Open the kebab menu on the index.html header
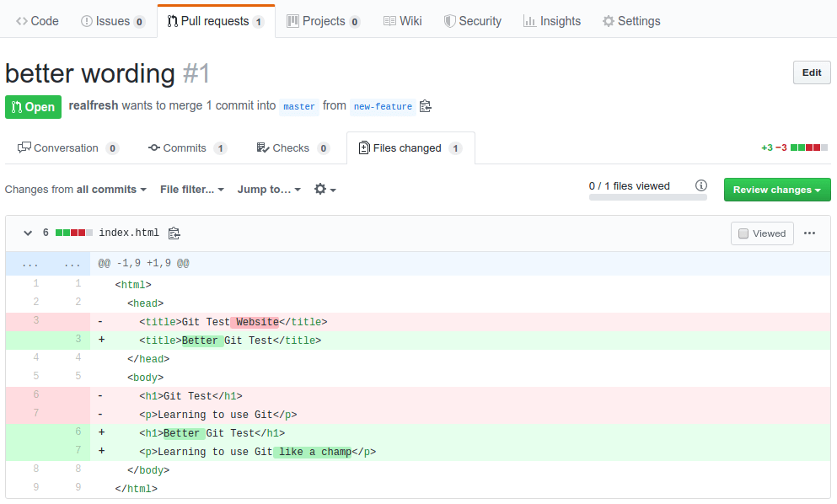 pos(809,233)
